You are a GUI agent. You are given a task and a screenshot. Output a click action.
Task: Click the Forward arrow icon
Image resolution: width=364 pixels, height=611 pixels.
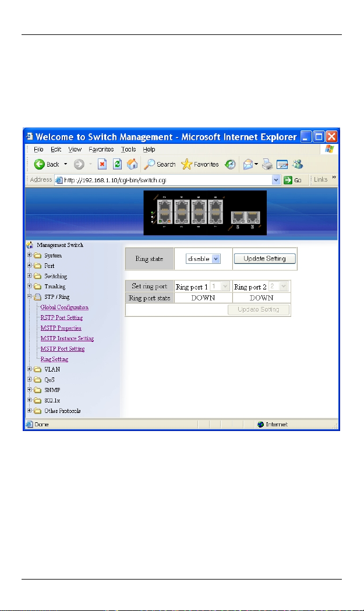point(79,164)
